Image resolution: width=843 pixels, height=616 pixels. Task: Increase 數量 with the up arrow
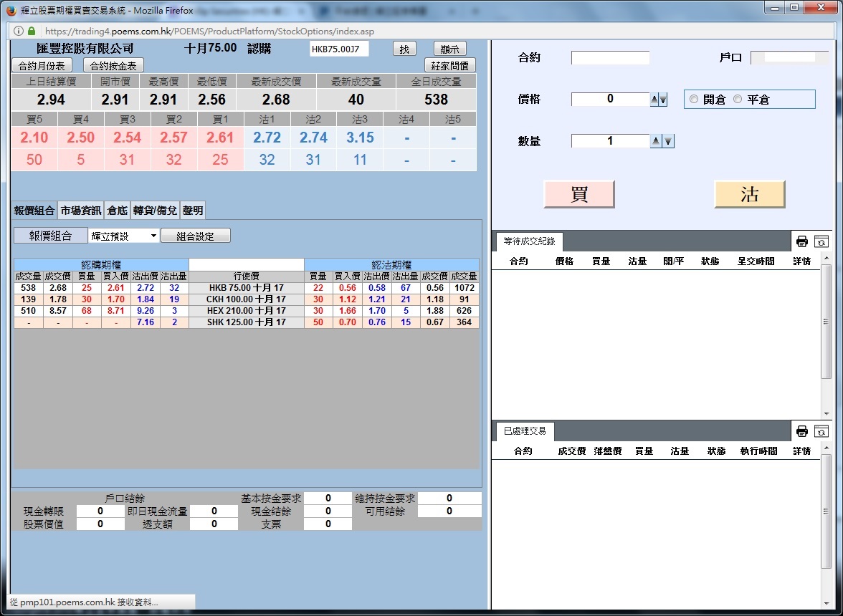pyautogui.click(x=655, y=142)
